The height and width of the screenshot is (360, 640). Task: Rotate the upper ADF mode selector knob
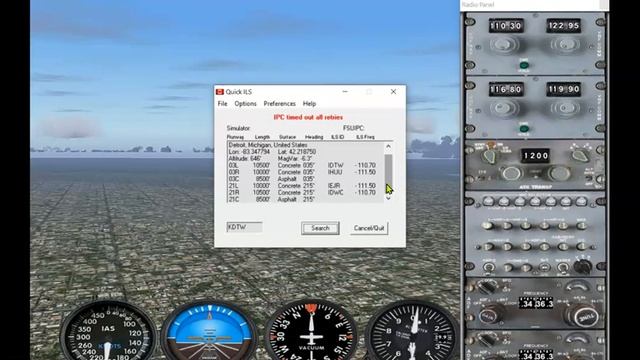point(487,287)
